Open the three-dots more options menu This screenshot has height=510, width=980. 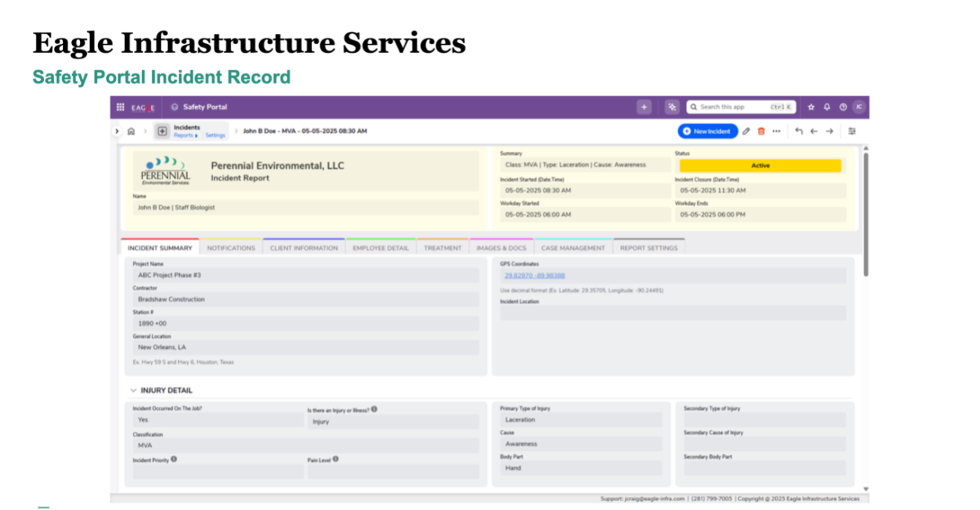(777, 131)
